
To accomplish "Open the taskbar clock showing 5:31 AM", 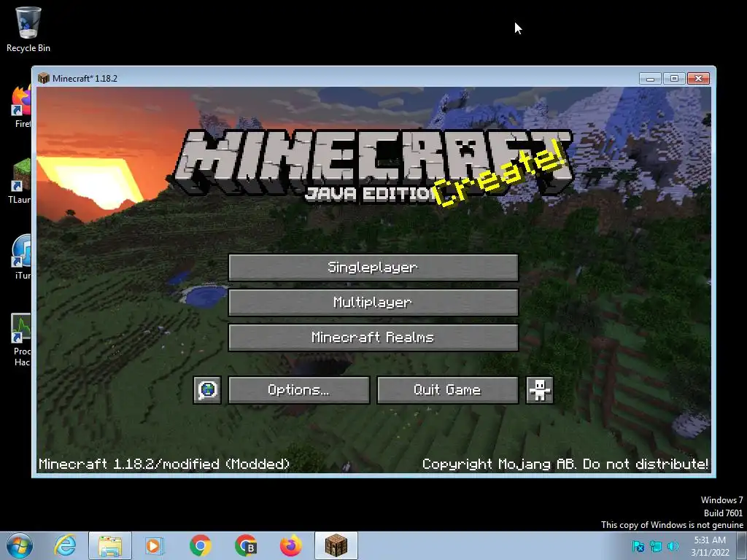I will 710,546.
